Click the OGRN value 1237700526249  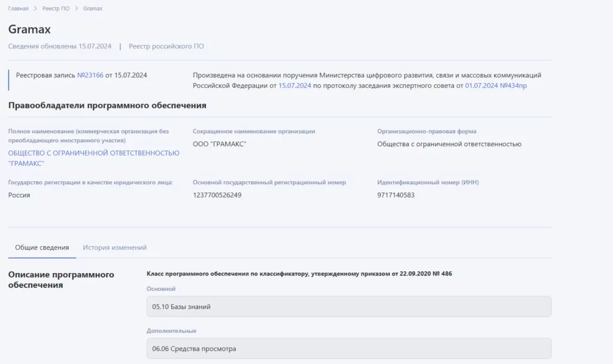click(217, 195)
